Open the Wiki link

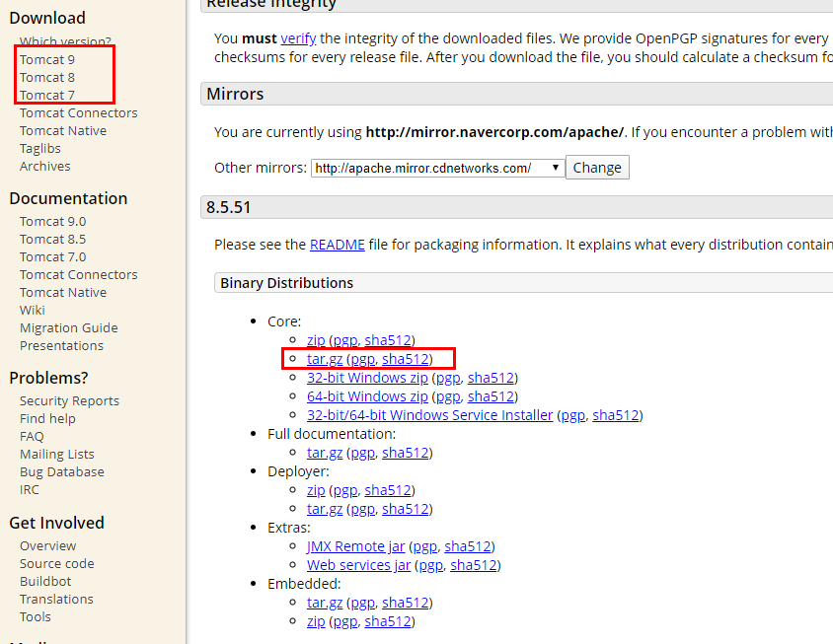tap(33, 310)
